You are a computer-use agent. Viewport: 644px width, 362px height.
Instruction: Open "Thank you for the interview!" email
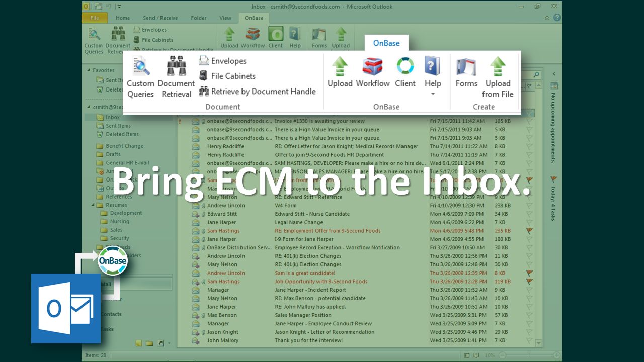308,340
